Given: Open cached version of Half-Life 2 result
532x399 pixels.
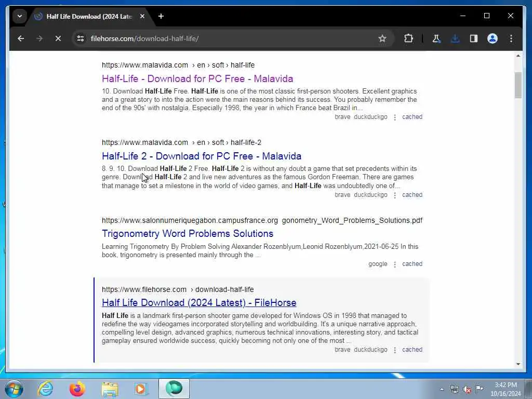Looking at the screenshot, I should tap(412, 195).
